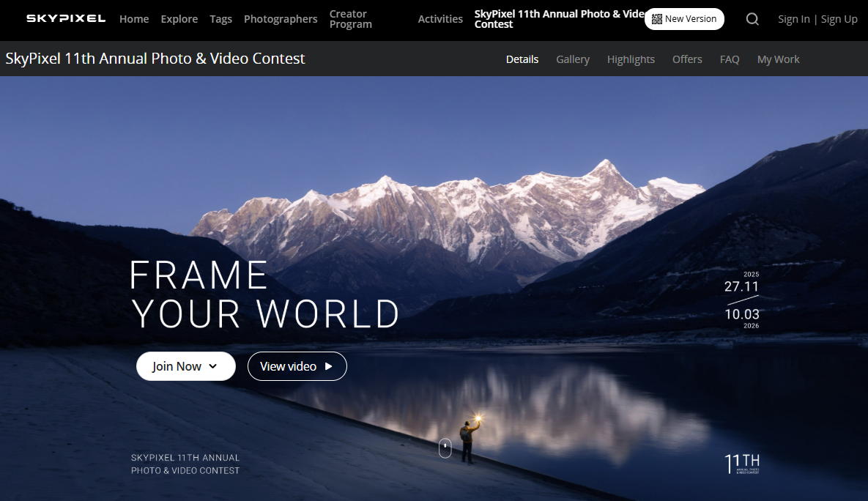Click the play triangle in View video
This screenshot has height=501, width=868.
pyautogui.click(x=328, y=366)
